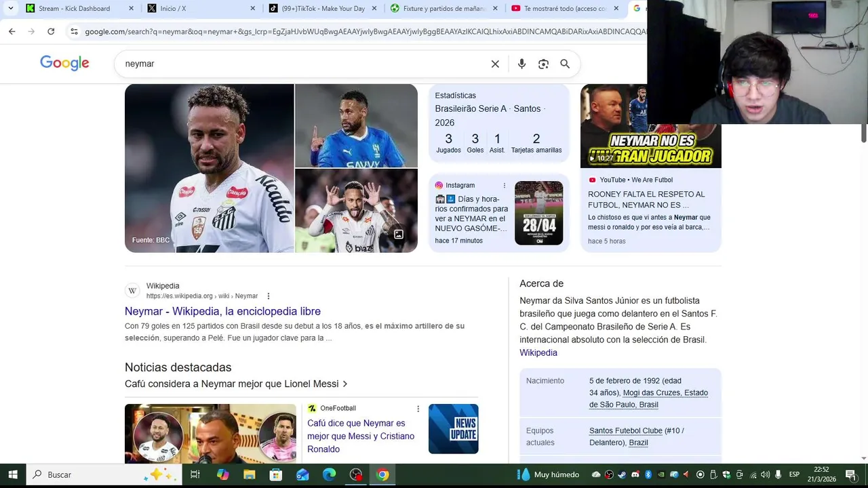
Task: Open Neymar - Wikipedia, la enciclopedia libre link
Action: click(222, 311)
